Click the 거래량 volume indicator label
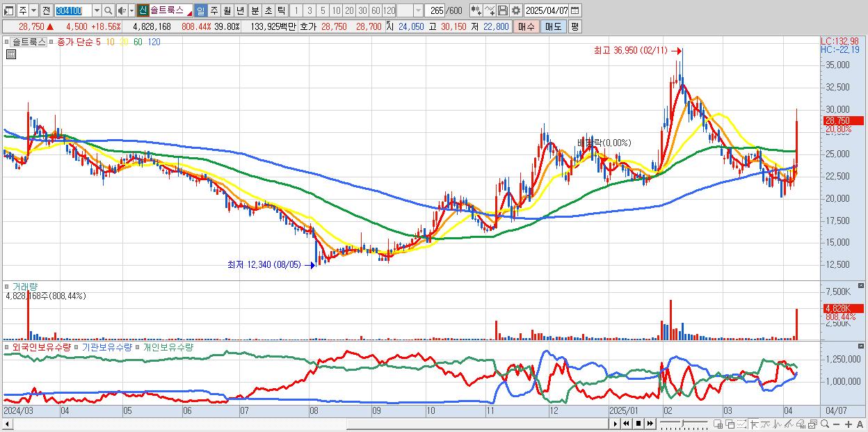Screen dimensions: 868x432 point(24,287)
